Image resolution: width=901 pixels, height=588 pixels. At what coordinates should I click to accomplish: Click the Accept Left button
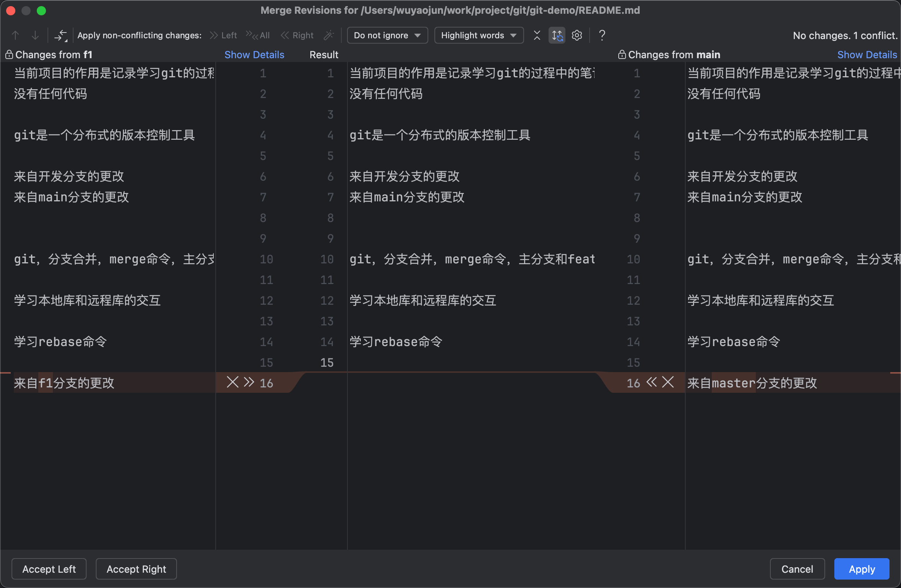tap(49, 569)
